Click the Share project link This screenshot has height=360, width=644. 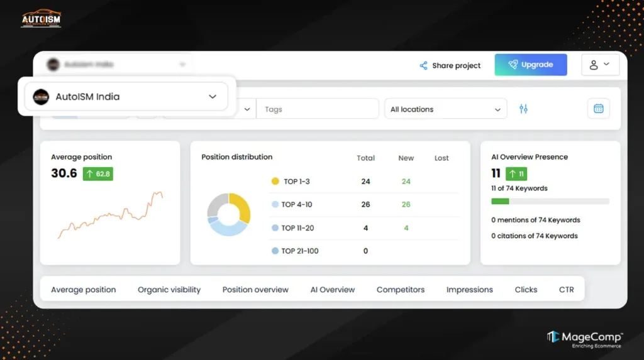point(456,65)
